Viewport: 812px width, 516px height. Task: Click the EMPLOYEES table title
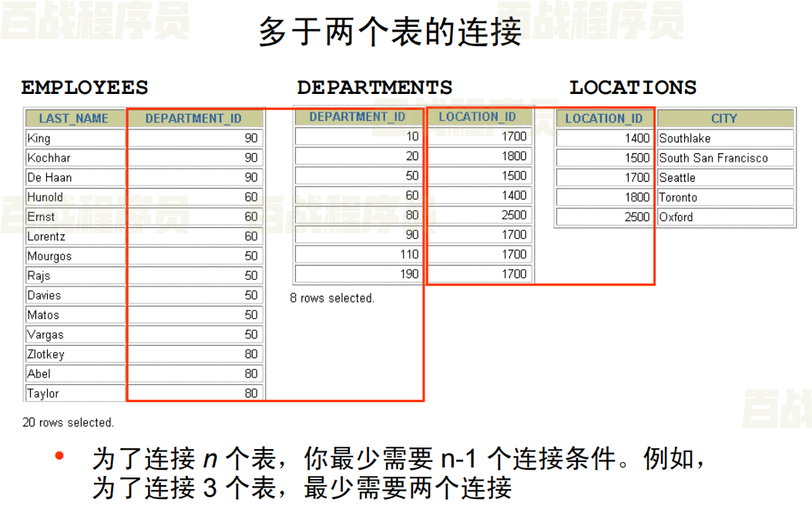85,88
